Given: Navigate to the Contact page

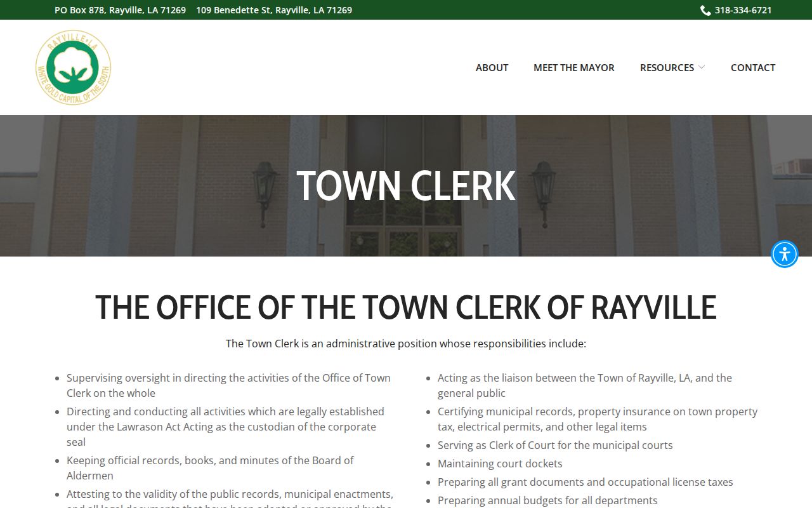Looking at the screenshot, I should tap(752, 67).
